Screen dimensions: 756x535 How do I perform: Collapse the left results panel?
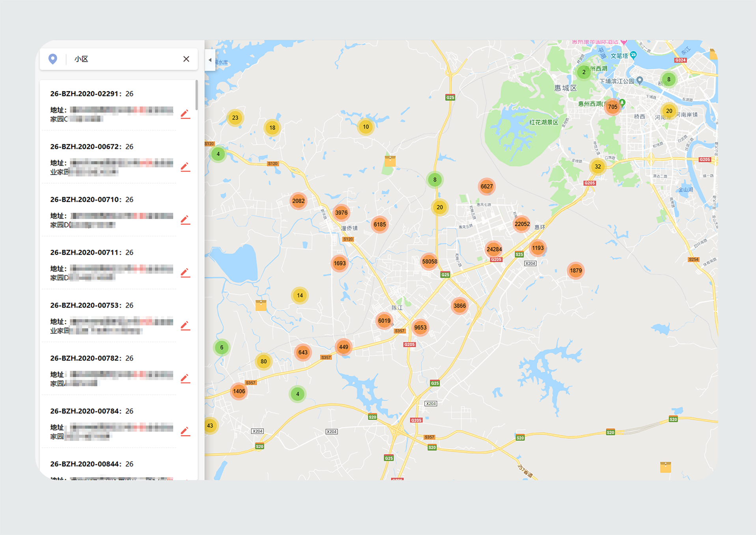pos(210,60)
